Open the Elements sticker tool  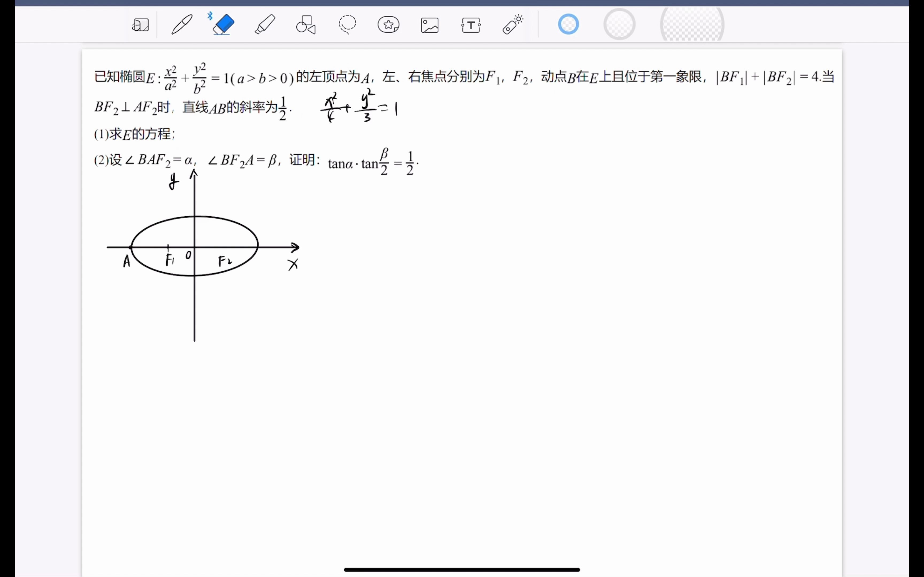[x=388, y=25]
